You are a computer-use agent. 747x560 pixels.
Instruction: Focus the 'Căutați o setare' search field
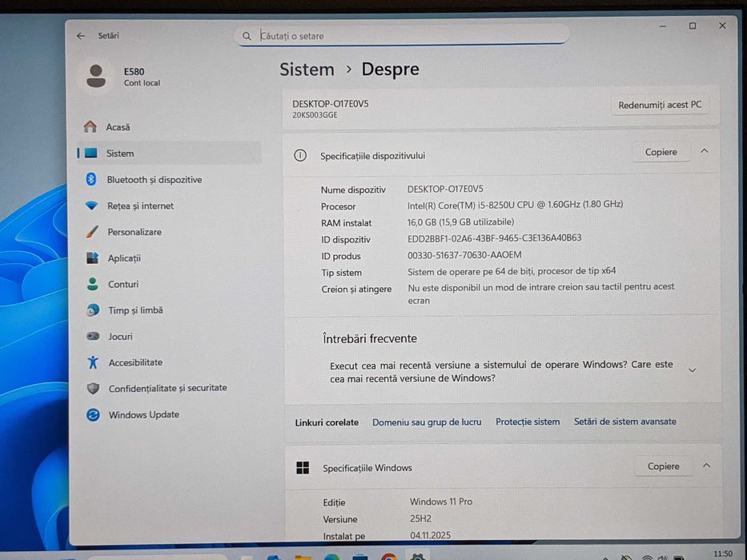pyautogui.click(x=402, y=36)
